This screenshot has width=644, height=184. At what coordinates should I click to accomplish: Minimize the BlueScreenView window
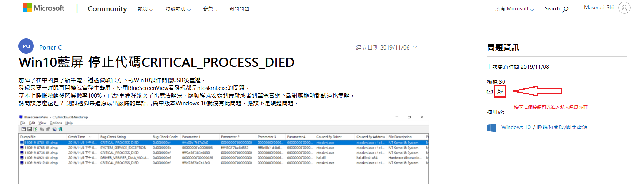(397, 117)
